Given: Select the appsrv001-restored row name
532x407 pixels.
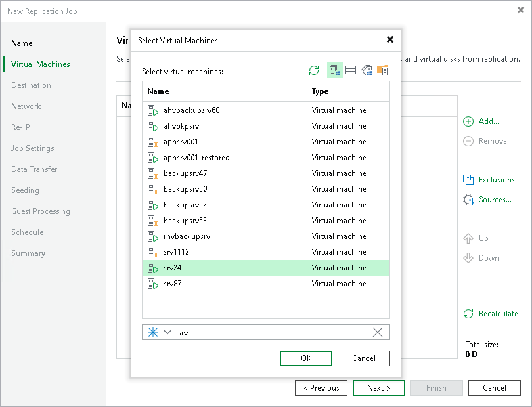Looking at the screenshot, I should (x=196, y=158).
